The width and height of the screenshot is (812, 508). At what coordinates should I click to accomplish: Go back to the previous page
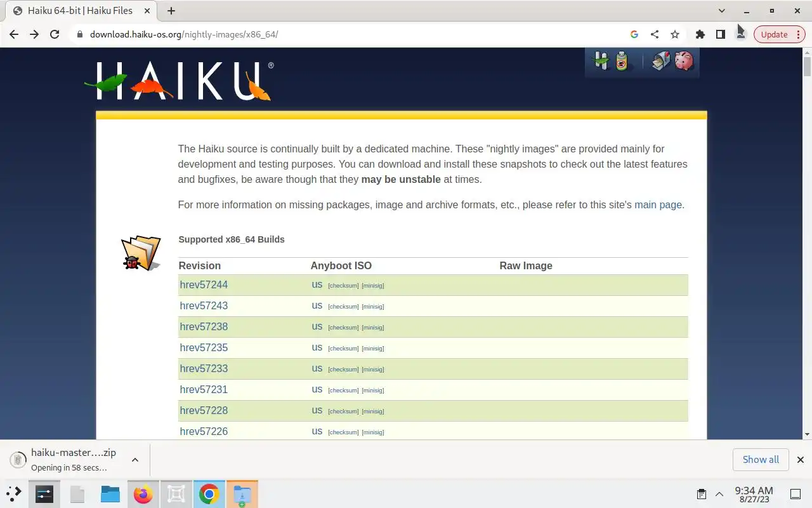(x=14, y=34)
